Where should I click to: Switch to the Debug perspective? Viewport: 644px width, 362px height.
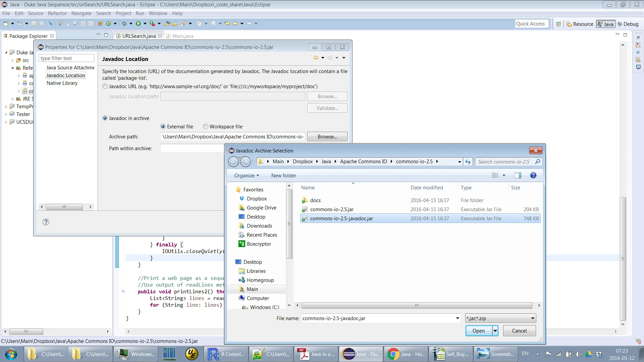(628, 24)
